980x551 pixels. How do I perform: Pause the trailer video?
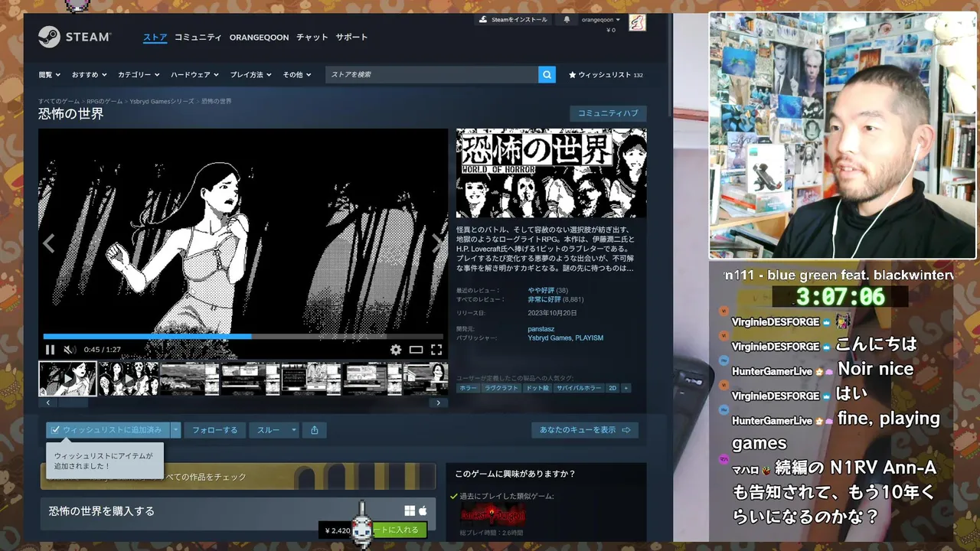coord(50,350)
